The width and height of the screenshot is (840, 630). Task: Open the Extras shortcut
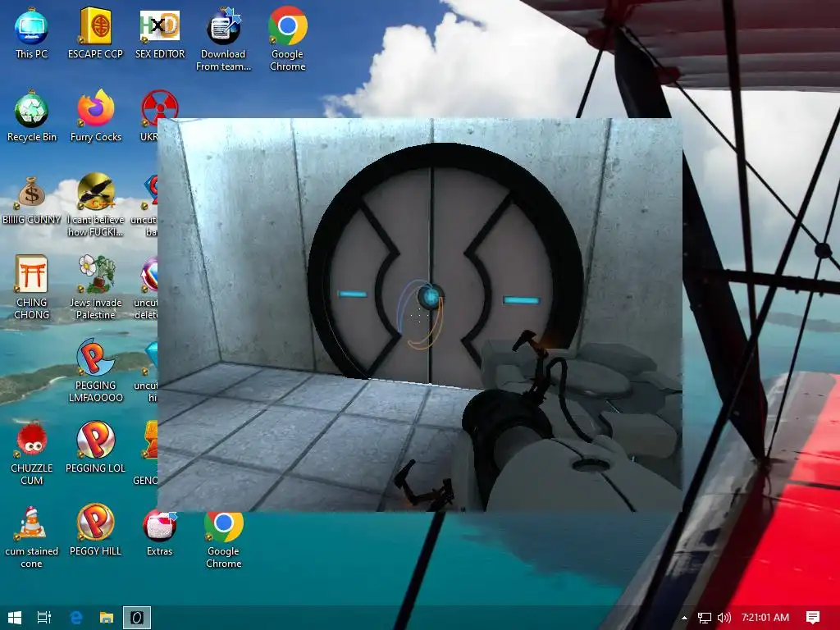pos(160,535)
